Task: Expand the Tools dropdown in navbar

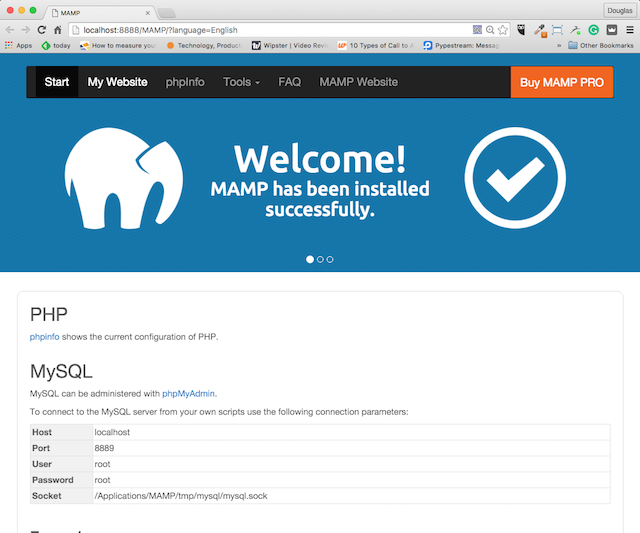Action: (x=241, y=82)
